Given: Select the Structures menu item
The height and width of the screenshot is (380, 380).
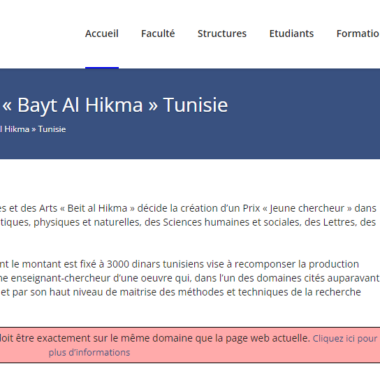Looking at the screenshot, I should click(x=222, y=34).
